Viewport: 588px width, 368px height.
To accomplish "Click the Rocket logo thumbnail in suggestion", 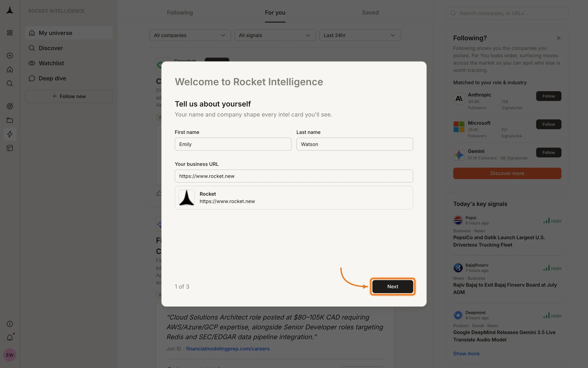I will click(187, 198).
